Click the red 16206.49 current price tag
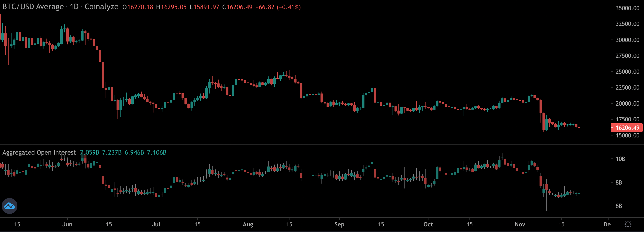 point(627,128)
